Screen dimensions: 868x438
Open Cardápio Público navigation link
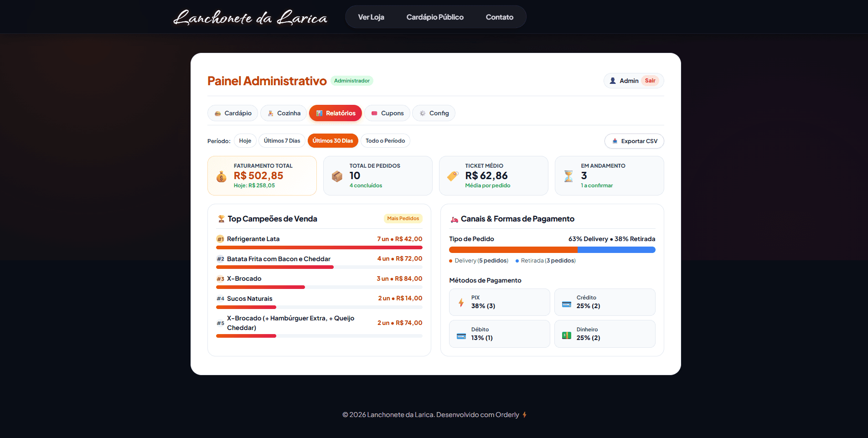pyautogui.click(x=435, y=17)
